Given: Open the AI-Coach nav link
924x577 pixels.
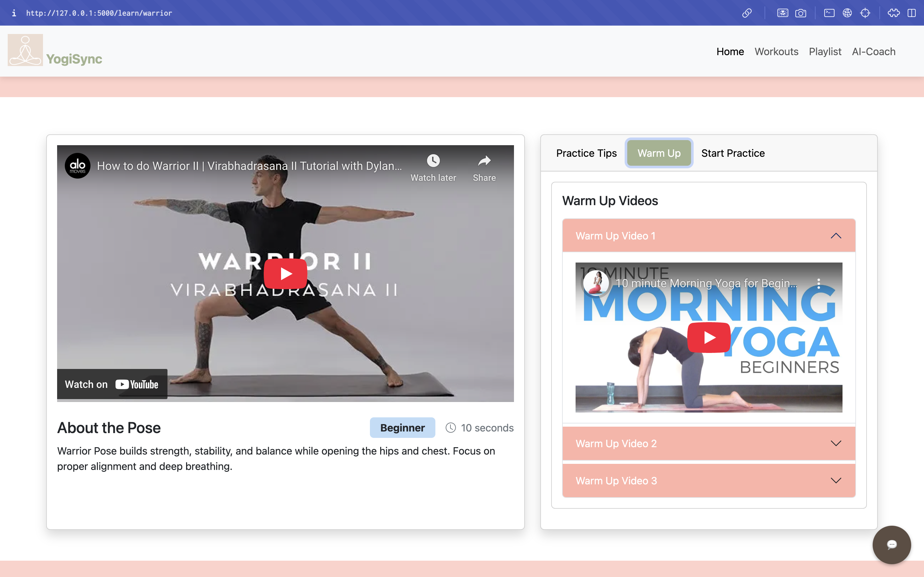Looking at the screenshot, I should pos(874,52).
